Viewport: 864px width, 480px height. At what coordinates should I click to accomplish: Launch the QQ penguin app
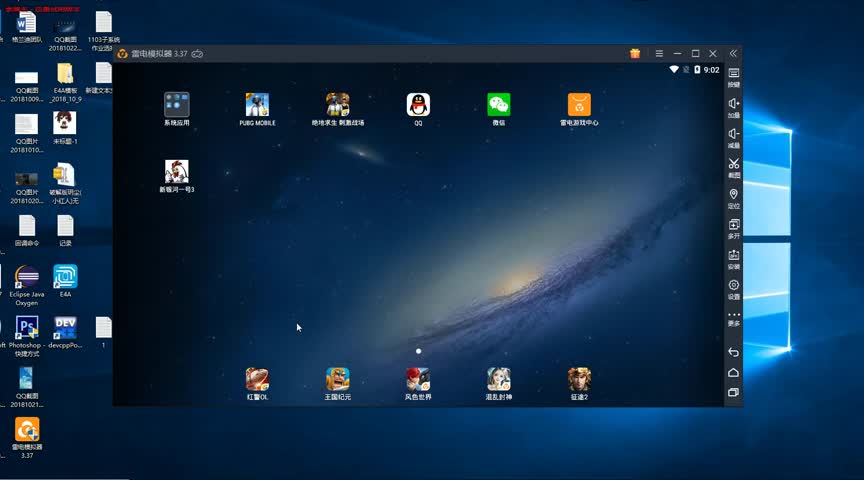pyautogui.click(x=418, y=105)
